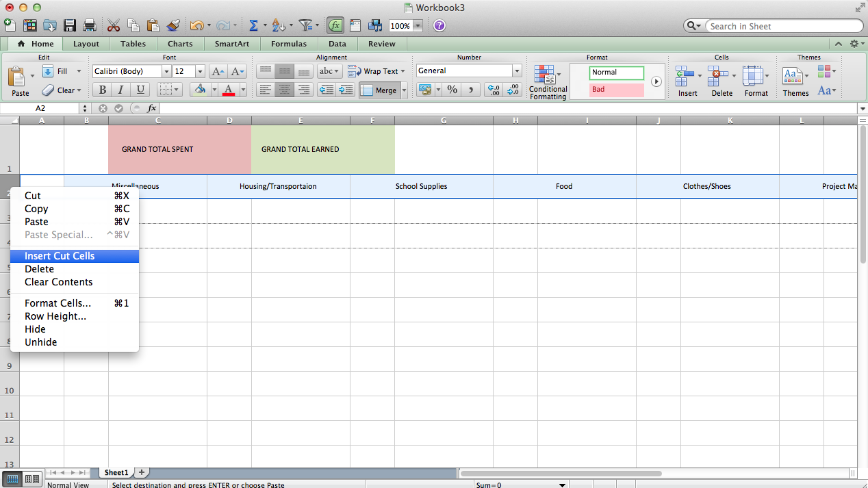Increase the indent in Alignment group

(346, 90)
